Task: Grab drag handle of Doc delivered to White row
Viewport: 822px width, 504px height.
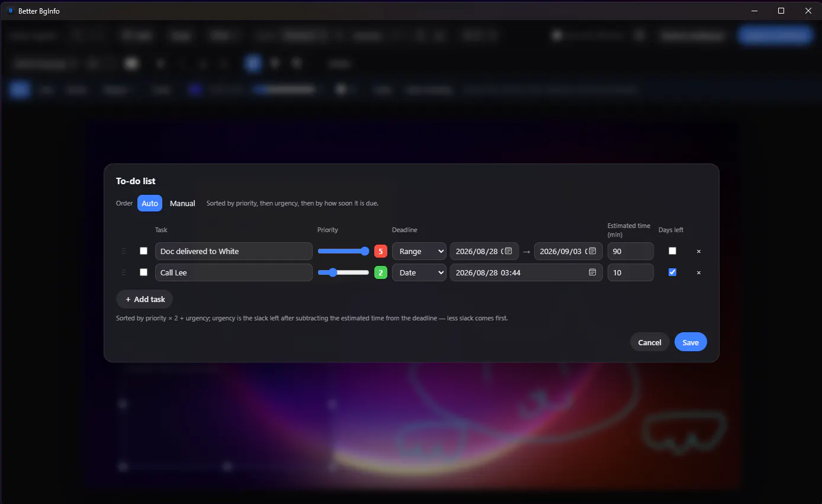Action: tap(124, 251)
